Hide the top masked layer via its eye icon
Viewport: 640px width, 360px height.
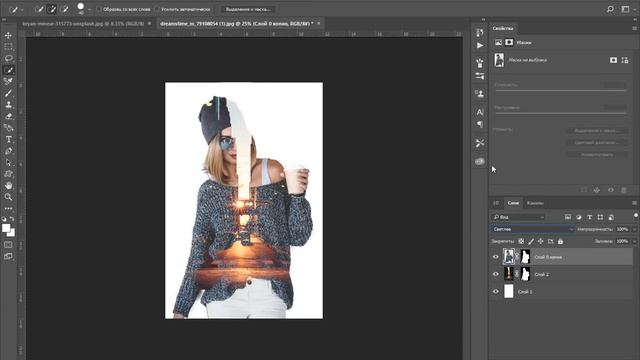(x=496, y=257)
